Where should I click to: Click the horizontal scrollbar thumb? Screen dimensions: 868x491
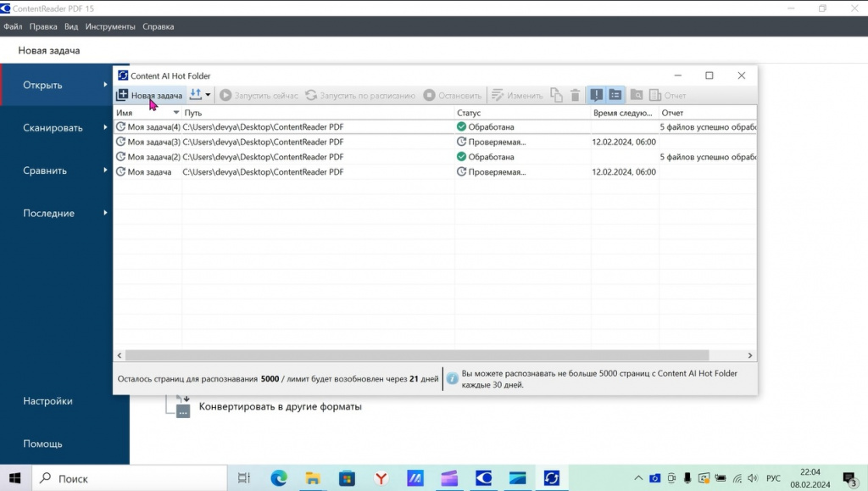tap(417, 355)
